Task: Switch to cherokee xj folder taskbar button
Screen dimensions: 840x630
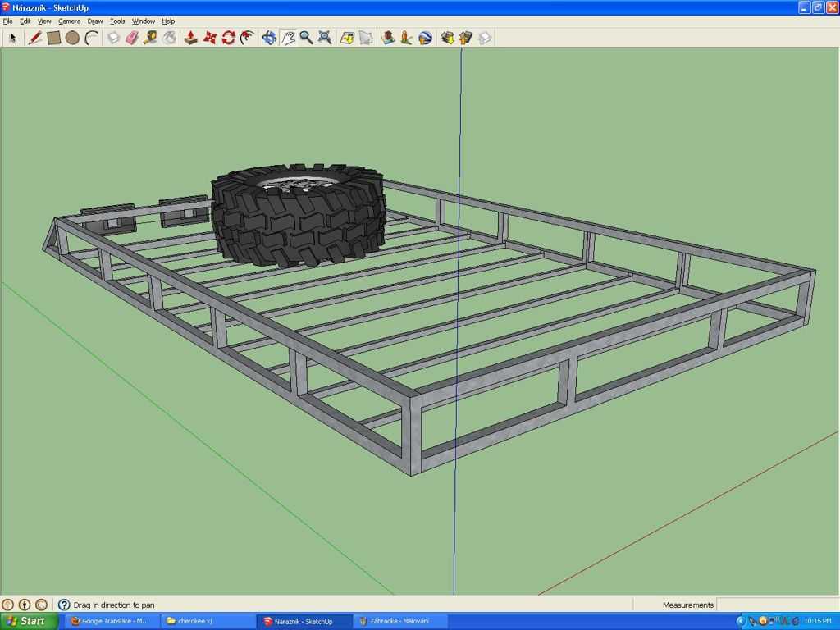Action: [x=208, y=622]
